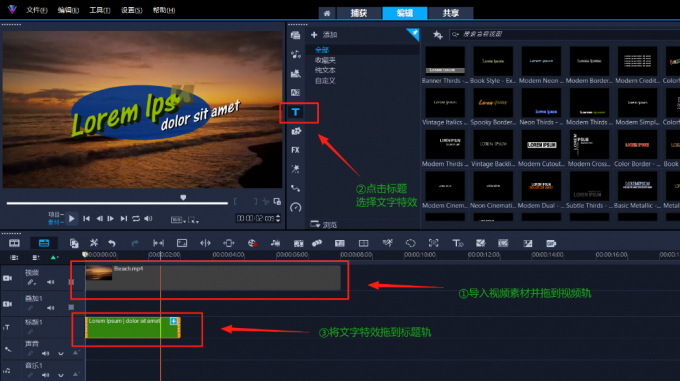
Task: Select the Spooky Border title preset
Action: pyautogui.click(x=493, y=107)
